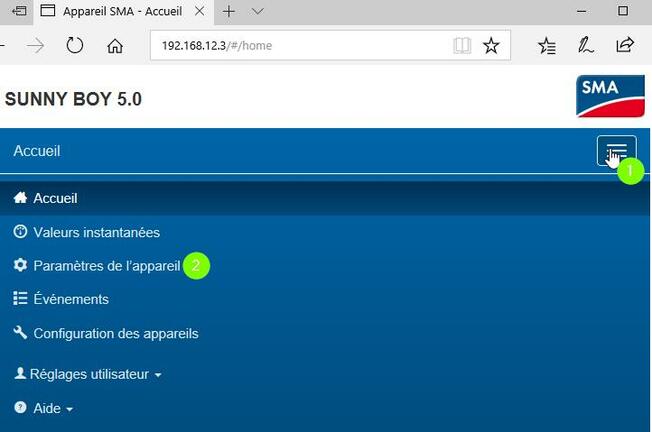Viewport: 652px width, 432px height.
Task: Toggle reading view book icon
Action: click(462, 45)
